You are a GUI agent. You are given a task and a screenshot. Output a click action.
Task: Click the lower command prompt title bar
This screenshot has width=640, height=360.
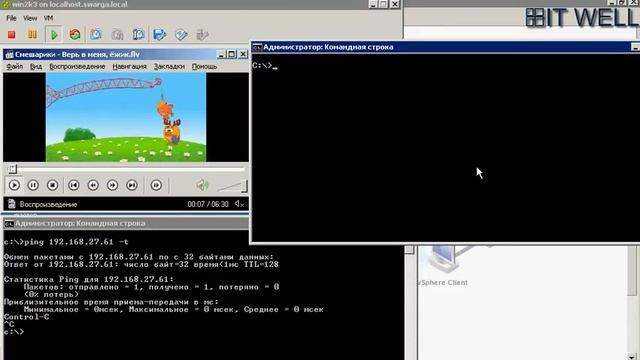pos(126,223)
